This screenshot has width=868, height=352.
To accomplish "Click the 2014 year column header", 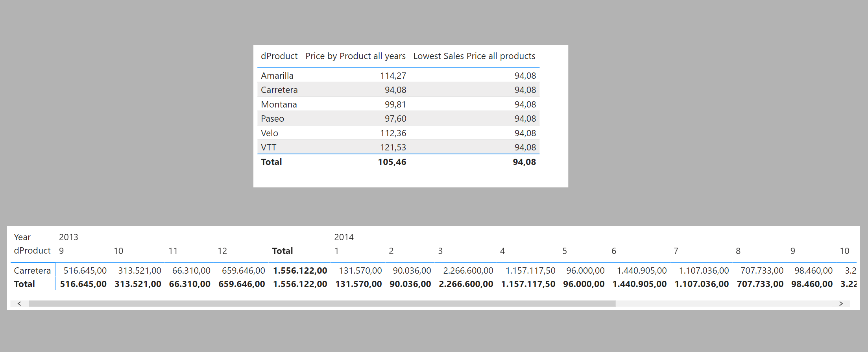I will (344, 237).
